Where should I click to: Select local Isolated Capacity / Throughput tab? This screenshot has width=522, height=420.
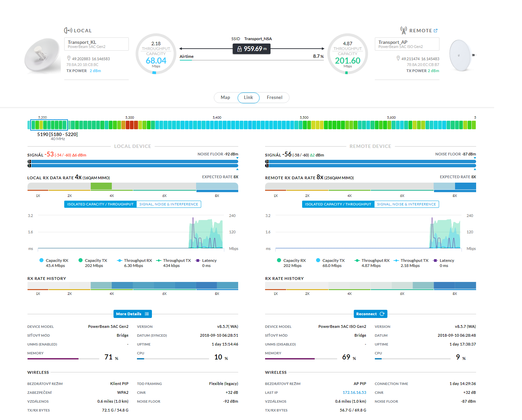100,204
